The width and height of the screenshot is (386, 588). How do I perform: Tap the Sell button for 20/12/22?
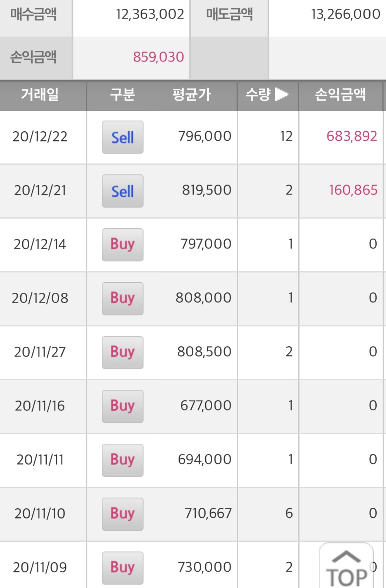pyautogui.click(x=122, y=137)
